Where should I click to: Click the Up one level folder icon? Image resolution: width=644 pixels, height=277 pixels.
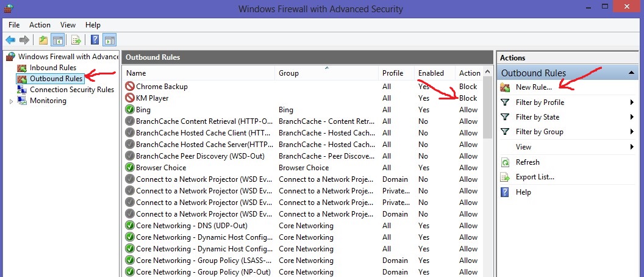pyautogui.click(x=43, y=40)
